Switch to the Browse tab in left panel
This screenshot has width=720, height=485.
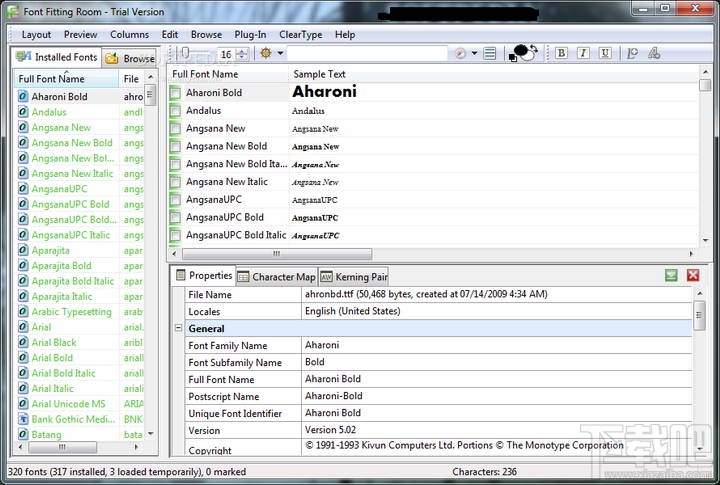tap(130, 58)
